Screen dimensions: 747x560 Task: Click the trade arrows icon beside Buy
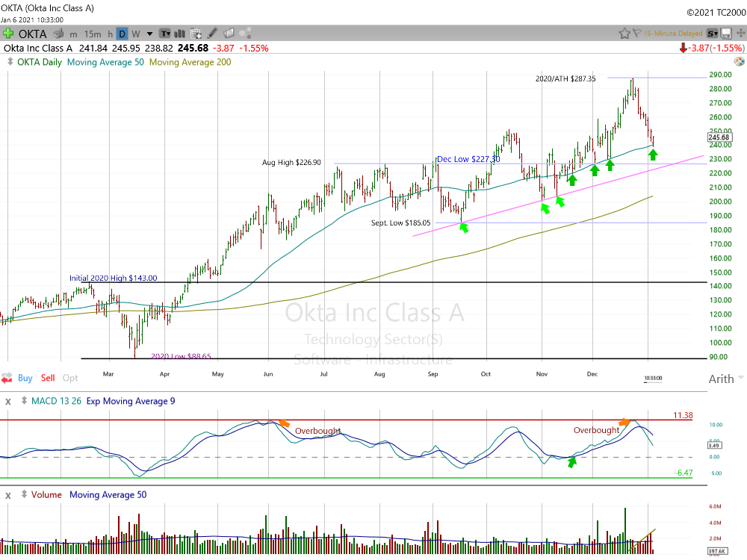tap(7, 379)
